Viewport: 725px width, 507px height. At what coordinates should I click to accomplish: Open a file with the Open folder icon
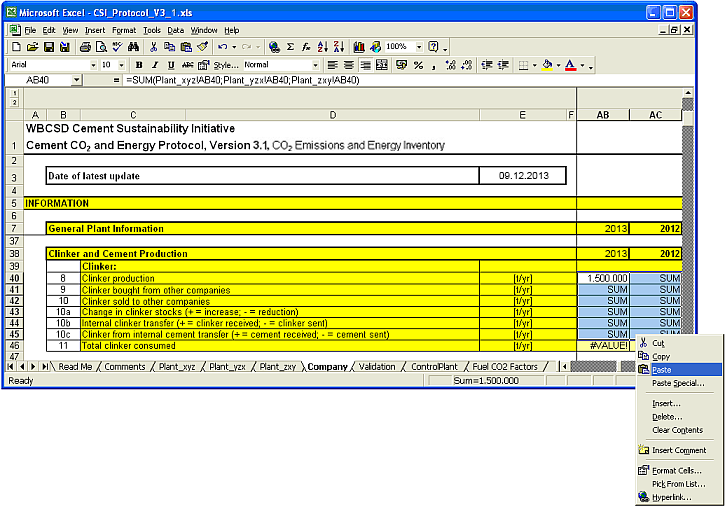pos(32,47)
